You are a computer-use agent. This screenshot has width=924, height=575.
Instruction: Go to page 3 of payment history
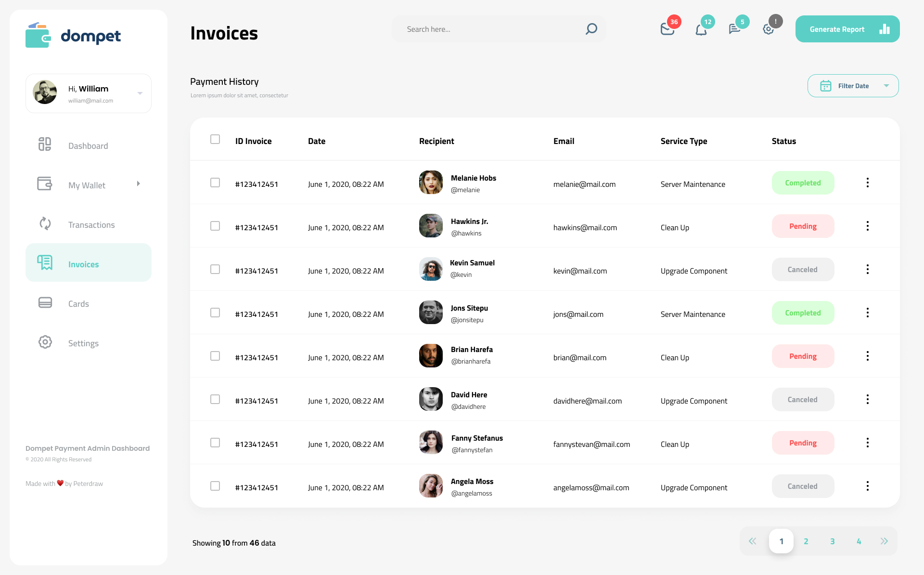[833, 541]
